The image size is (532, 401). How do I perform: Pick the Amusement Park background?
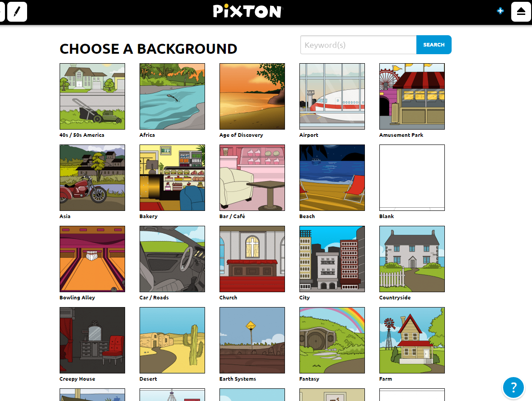click(412, 96)
